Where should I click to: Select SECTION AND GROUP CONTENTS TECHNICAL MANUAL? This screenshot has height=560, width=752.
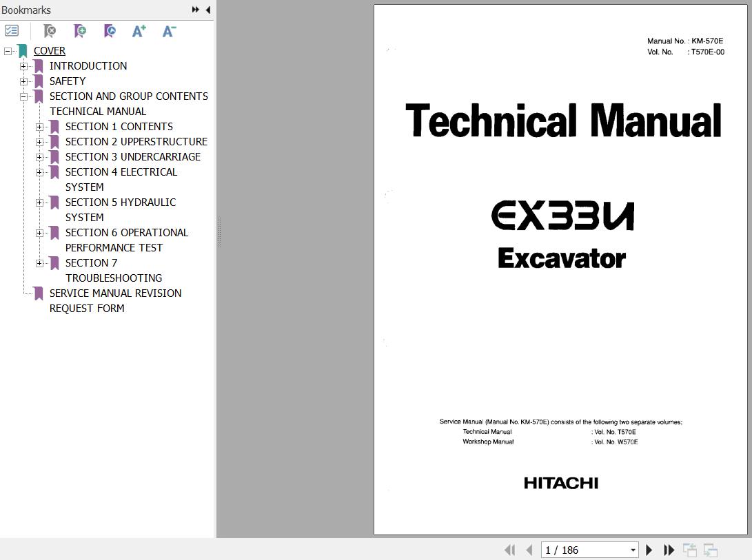click(128, 103)
